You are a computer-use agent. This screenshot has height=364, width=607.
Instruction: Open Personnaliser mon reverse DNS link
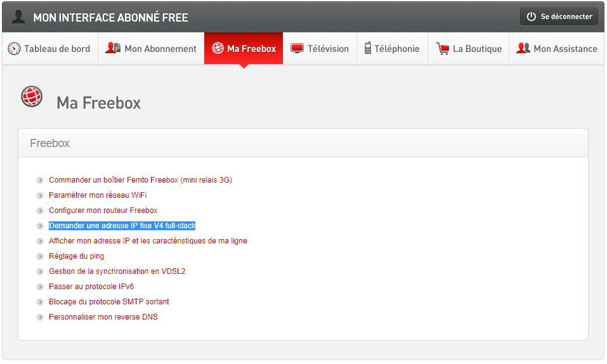tap(103, 317)
